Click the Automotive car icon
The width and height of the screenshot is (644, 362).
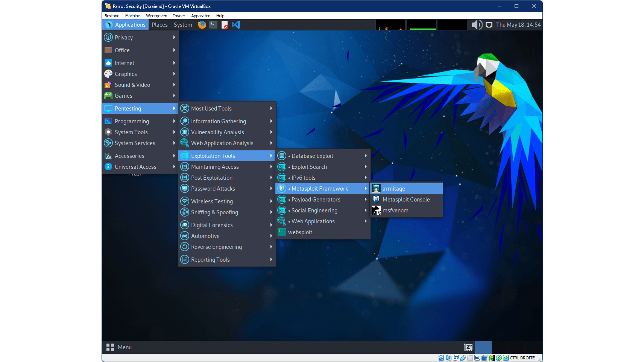tap(185, 236)
